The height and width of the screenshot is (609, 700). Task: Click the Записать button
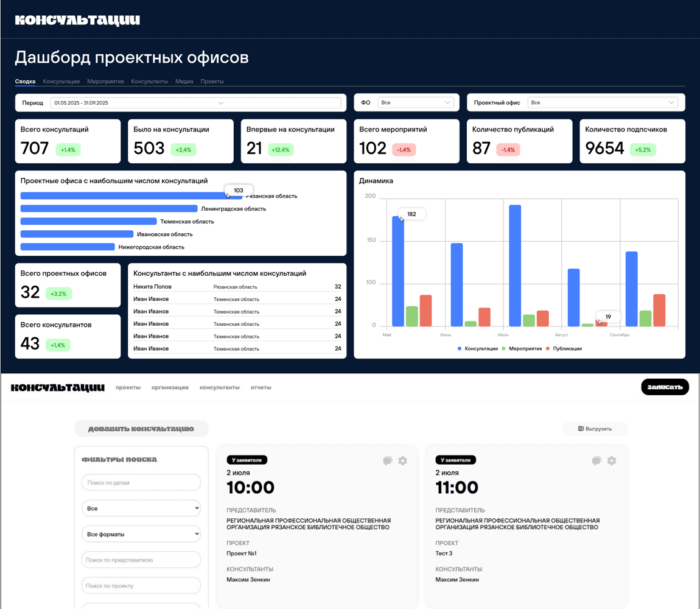665,387
